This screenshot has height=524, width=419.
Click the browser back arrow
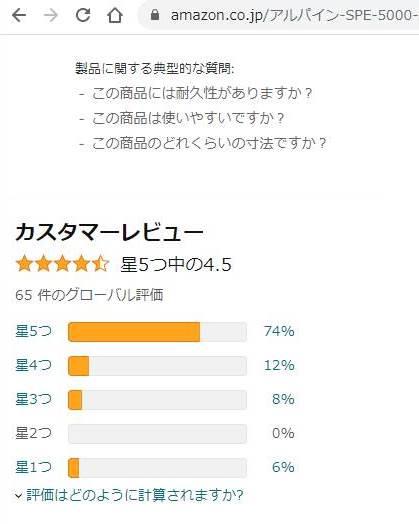(19, 15)
